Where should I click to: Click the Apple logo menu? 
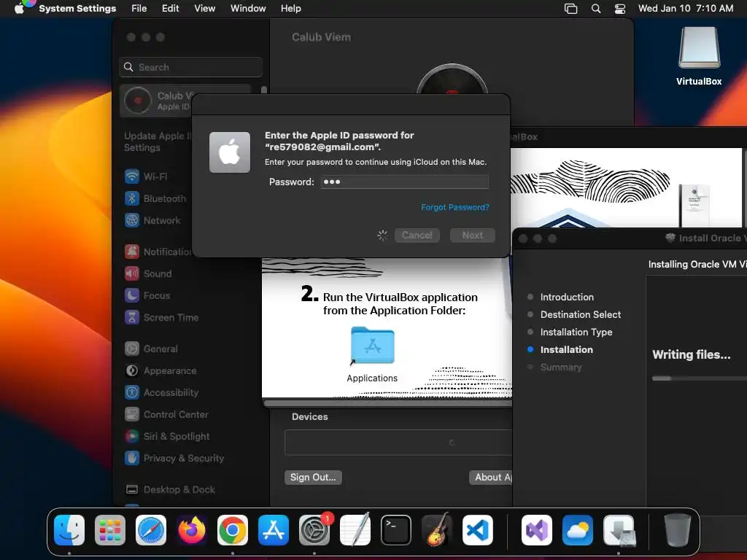(x=19, y=9)
